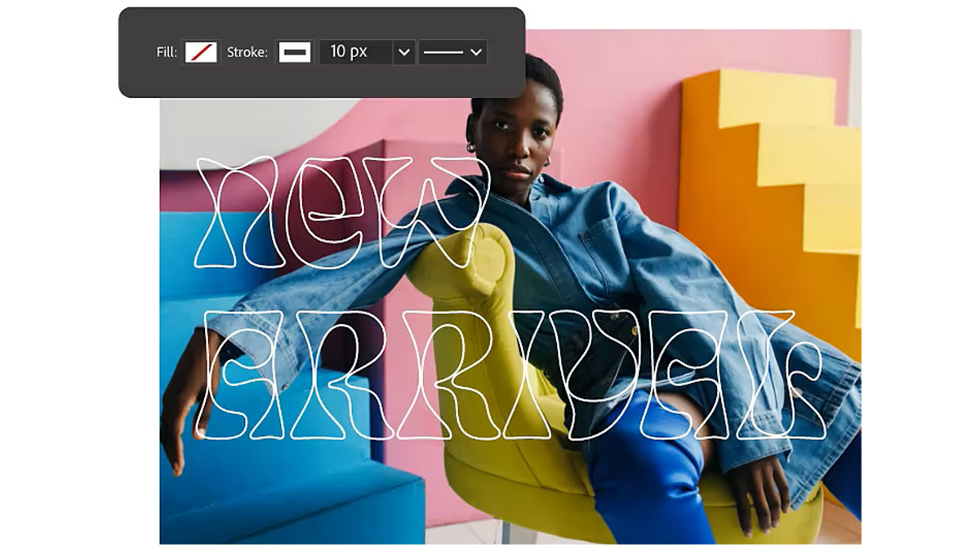
Task: Open the Fill color swatch
Action: point(201,52)
